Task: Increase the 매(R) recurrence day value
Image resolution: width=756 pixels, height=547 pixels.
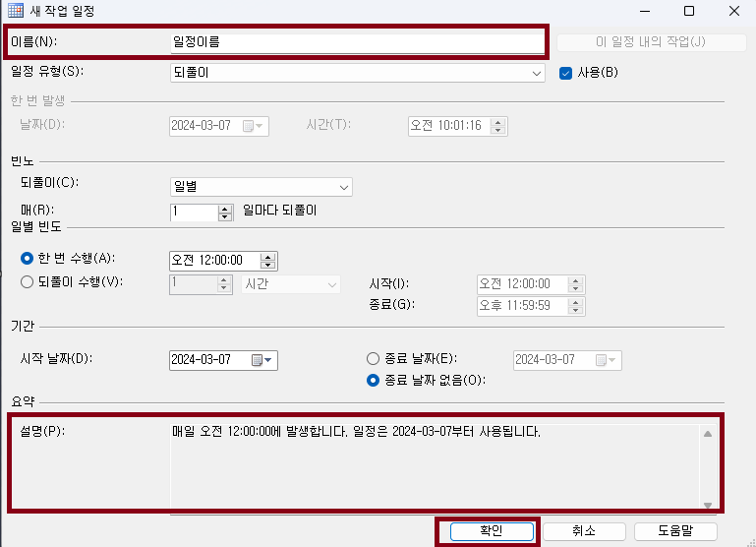Action: [225, 209]
